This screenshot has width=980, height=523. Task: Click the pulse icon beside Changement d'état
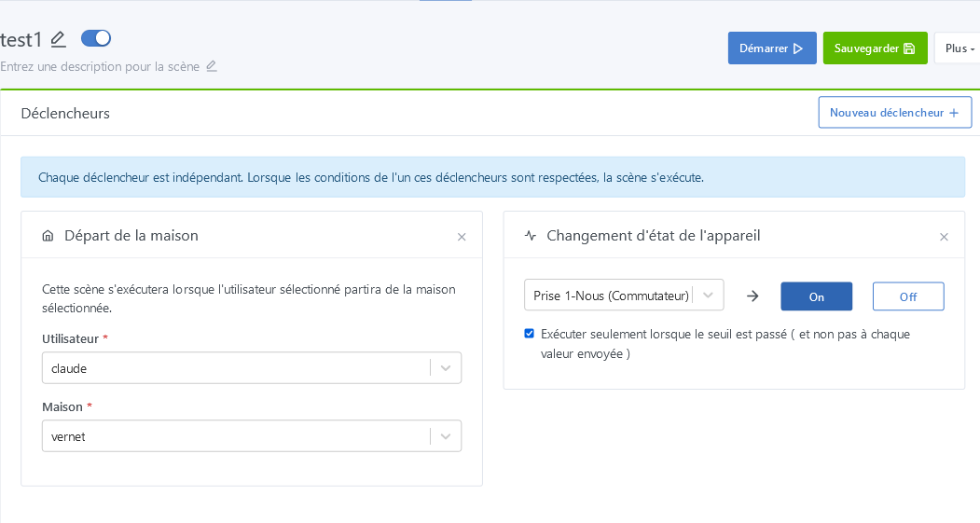(531, 236)
